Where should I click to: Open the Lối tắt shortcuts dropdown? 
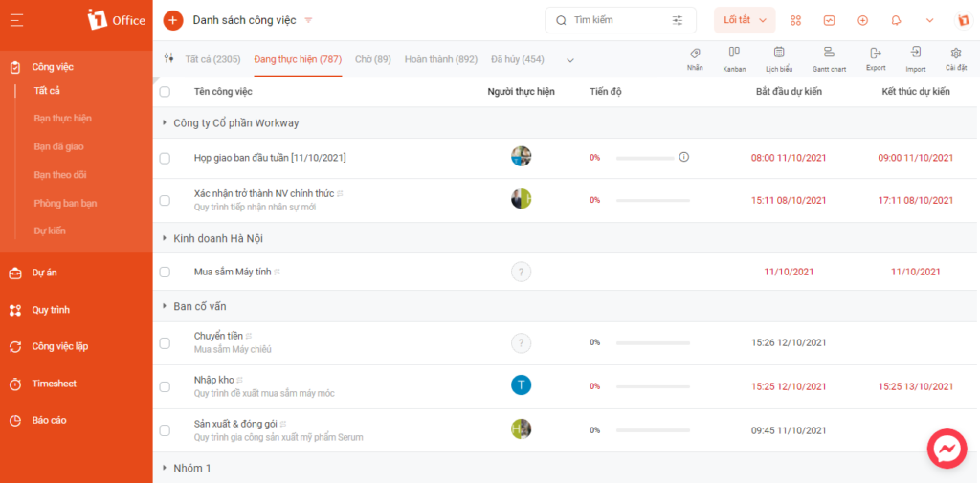pos(745,20)
